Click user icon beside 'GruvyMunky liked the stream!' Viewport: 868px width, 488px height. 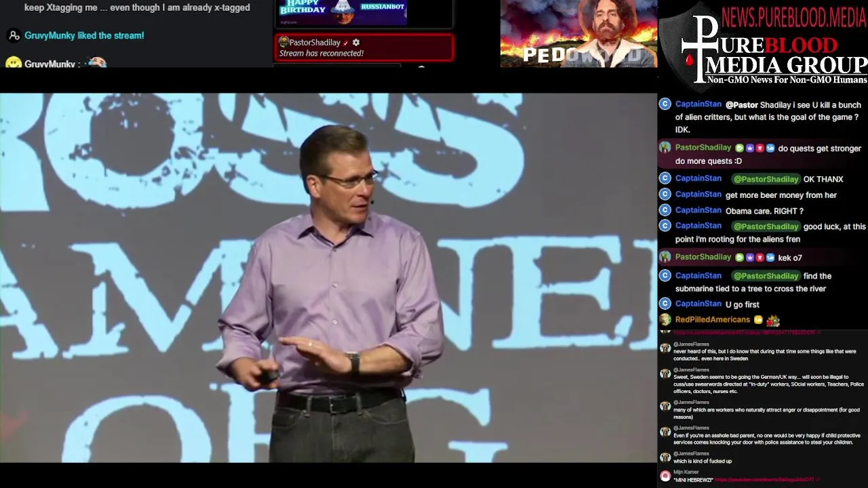[14, 35]
